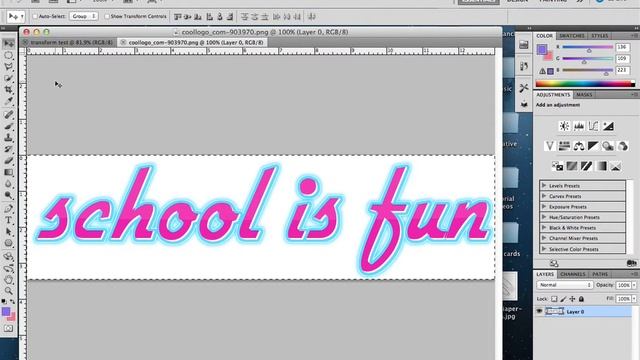Select the Zoom tool in toolbox
Screen dimensions: 640x360
pos(9,291)
